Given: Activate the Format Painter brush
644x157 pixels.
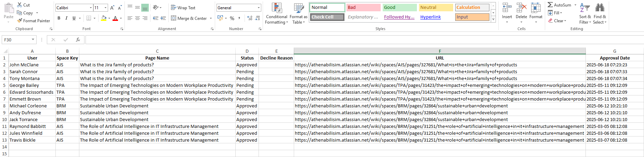Looking at the screenshot, I should [x=19, y=21].
